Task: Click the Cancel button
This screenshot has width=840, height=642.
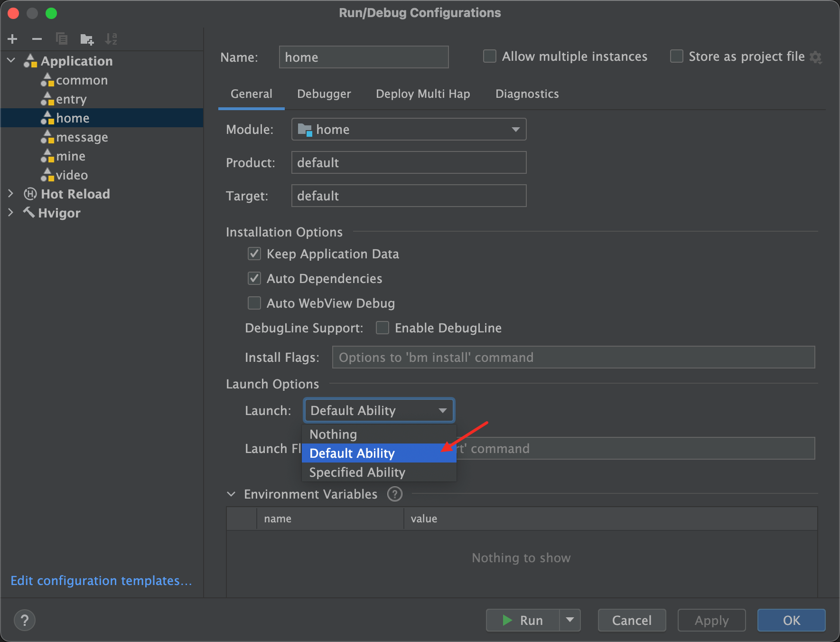Action: [632, 620]
